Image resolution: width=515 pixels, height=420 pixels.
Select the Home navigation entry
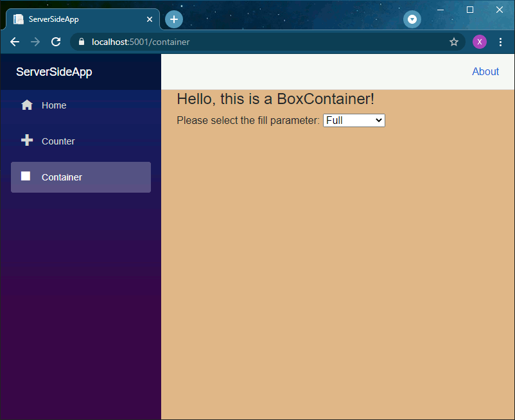[x=54, y=105]
